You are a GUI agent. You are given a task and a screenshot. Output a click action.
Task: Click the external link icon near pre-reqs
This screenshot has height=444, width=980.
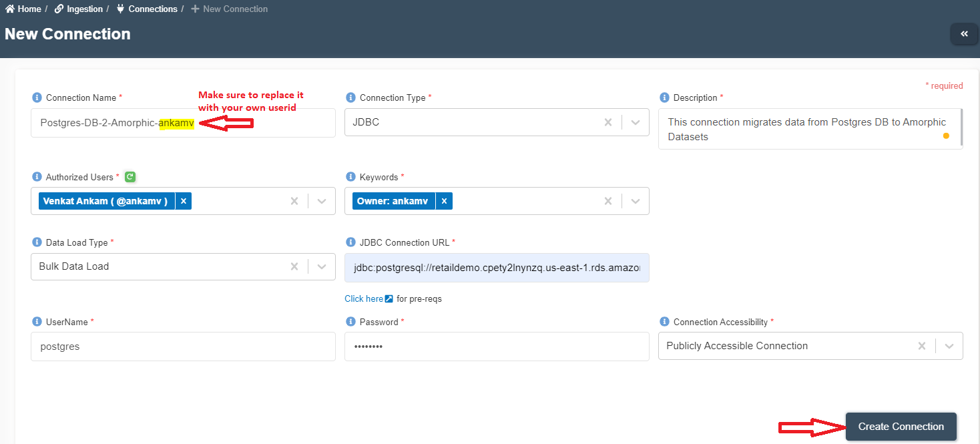(389, 299)
